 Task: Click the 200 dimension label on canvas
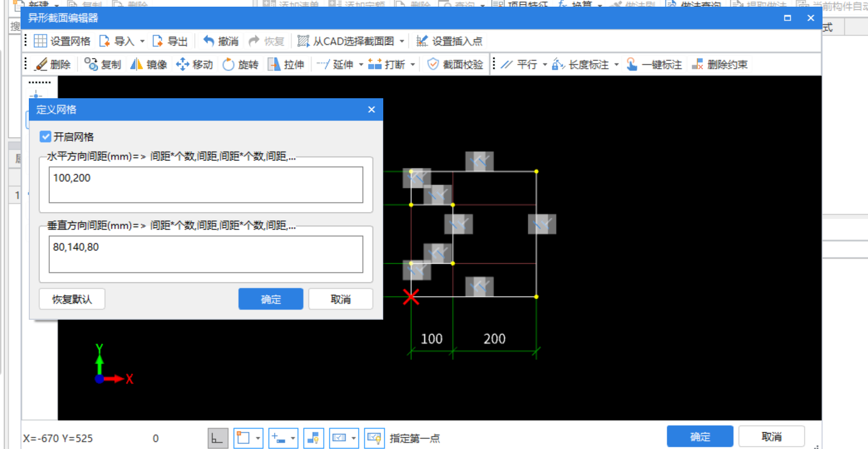[x=494, y=339]
